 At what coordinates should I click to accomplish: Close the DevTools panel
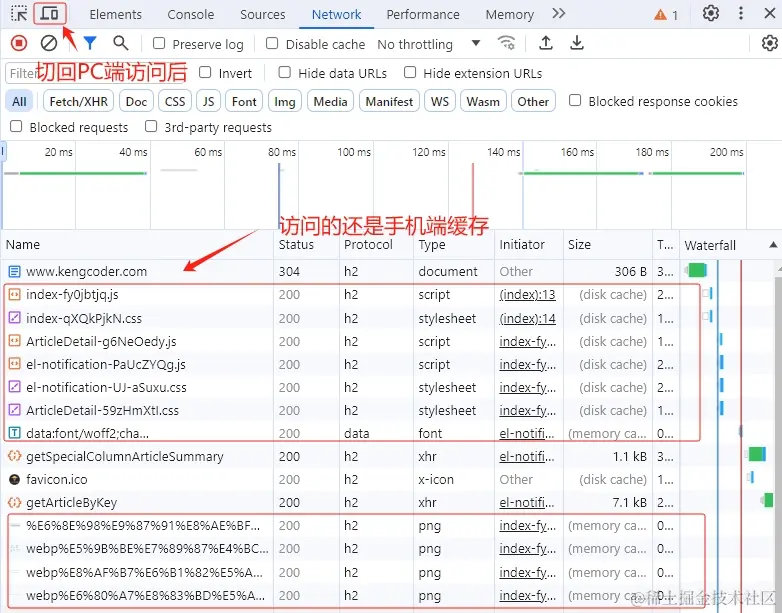pyautogui.click(x=770, y=13)
